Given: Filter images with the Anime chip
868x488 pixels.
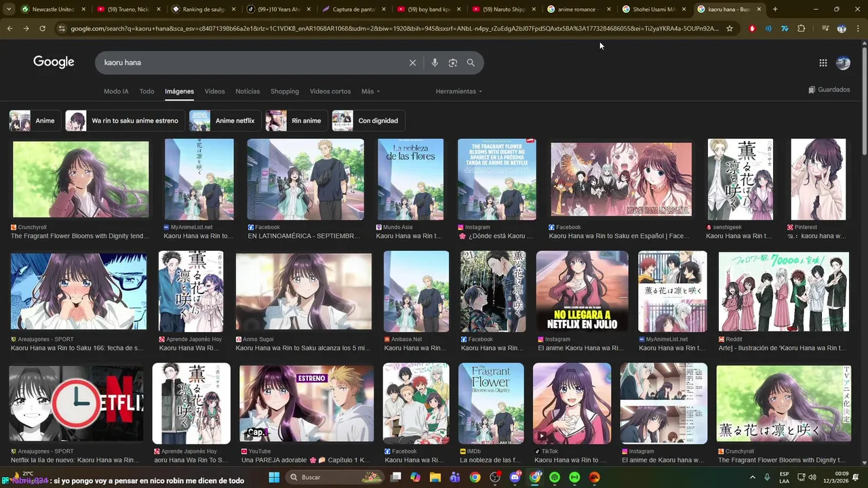Looking at the screenshot, I should (35, 121).
